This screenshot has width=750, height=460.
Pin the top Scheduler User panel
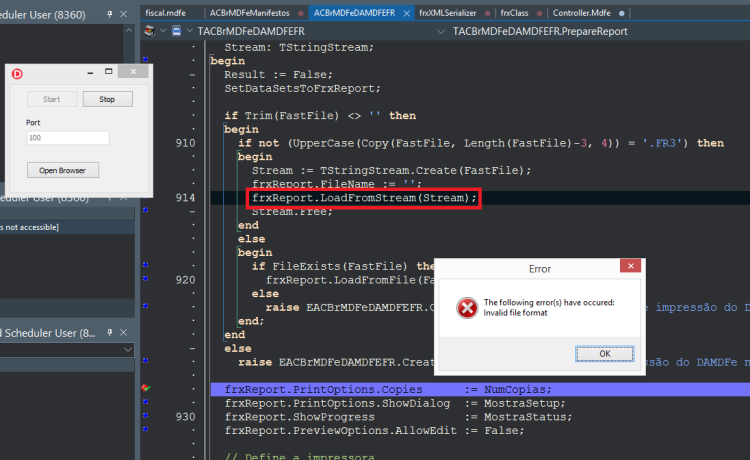point(110,14)
